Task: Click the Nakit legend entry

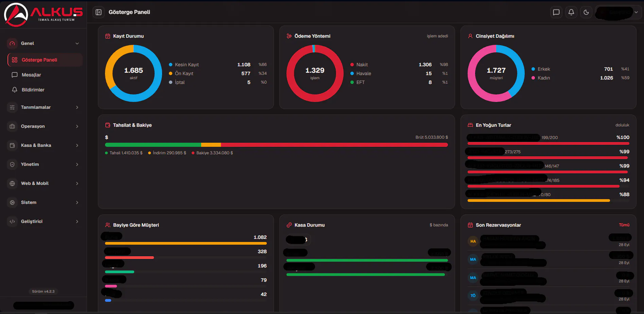Action: 399,65
